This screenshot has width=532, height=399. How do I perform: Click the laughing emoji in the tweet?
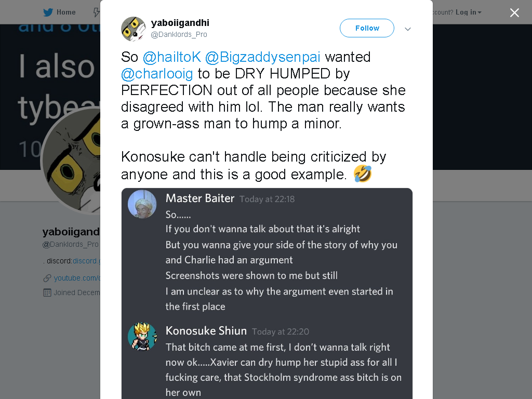pos(363,174)
